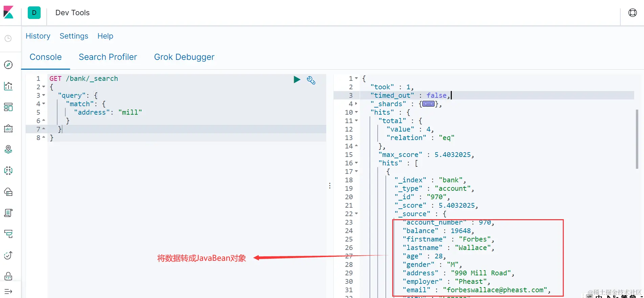
Task: Click the "_type" : "account" line
Action: click(435, 188)
